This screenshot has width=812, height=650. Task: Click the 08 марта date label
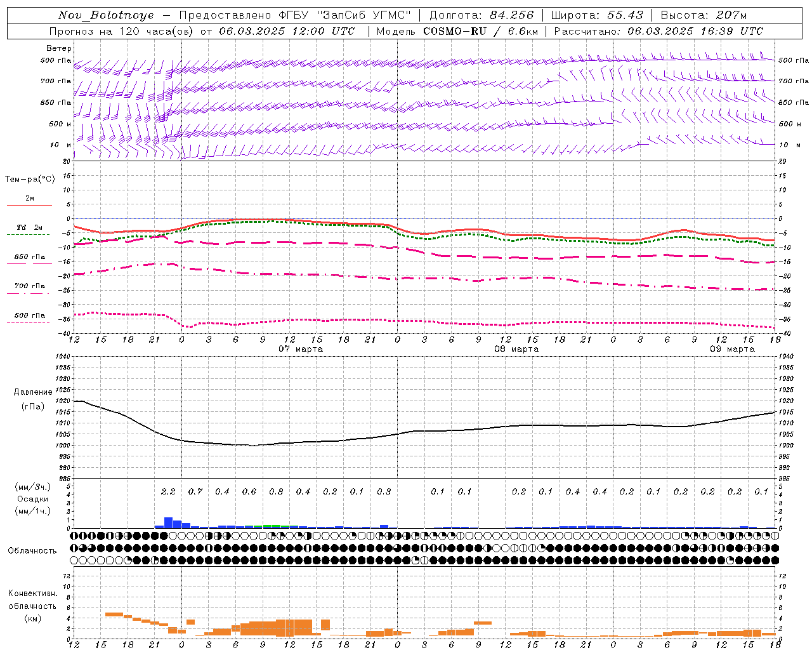click(x=516, y=349)
